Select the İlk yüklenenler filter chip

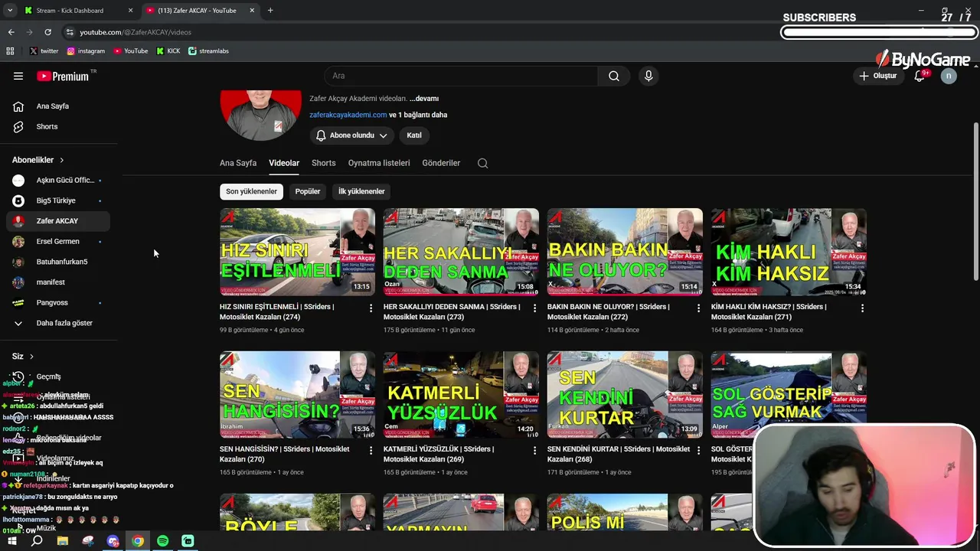coord(361,191)
